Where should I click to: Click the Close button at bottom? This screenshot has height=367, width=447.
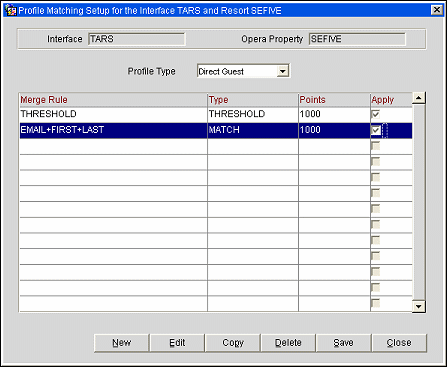[x=399, y=343]
